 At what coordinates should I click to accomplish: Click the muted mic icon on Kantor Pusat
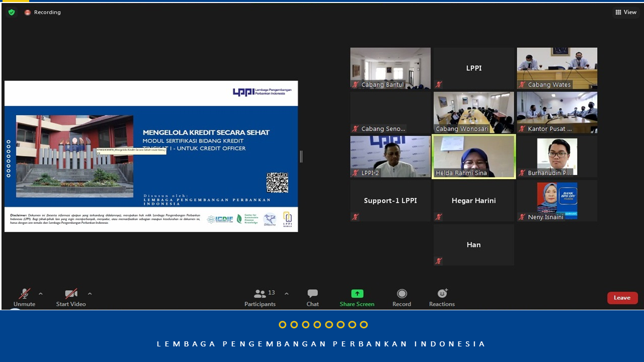[522, 129]
